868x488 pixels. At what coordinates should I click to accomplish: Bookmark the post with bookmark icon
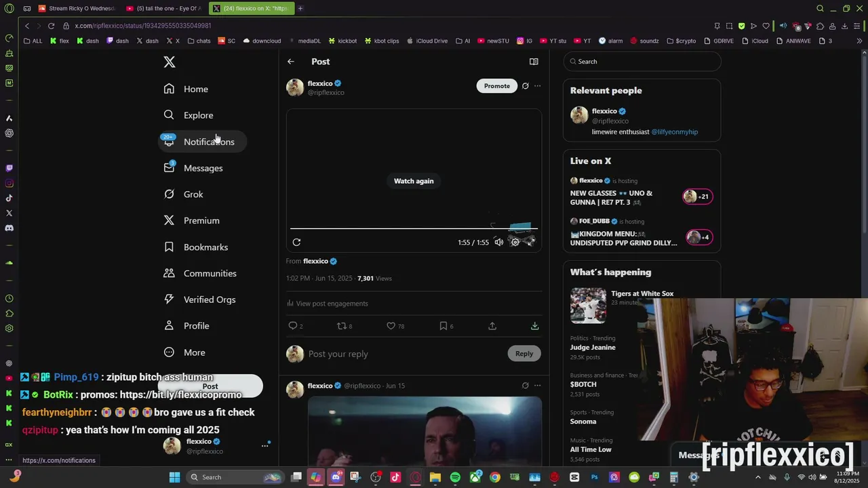(443, 326)
